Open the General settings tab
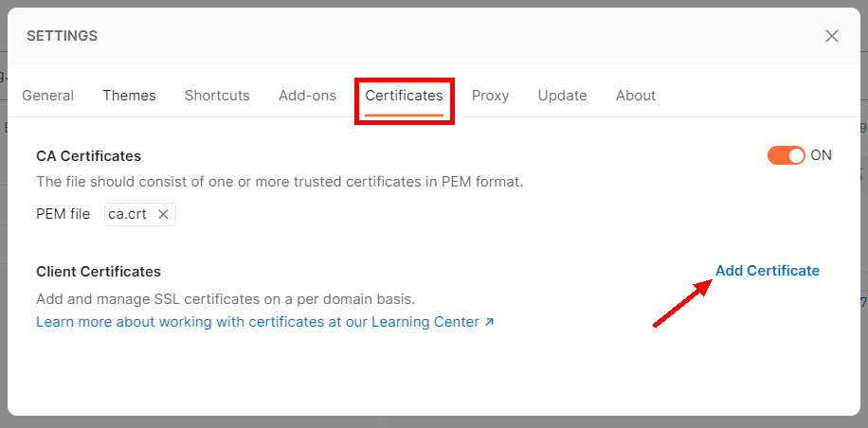 (47, 96)
